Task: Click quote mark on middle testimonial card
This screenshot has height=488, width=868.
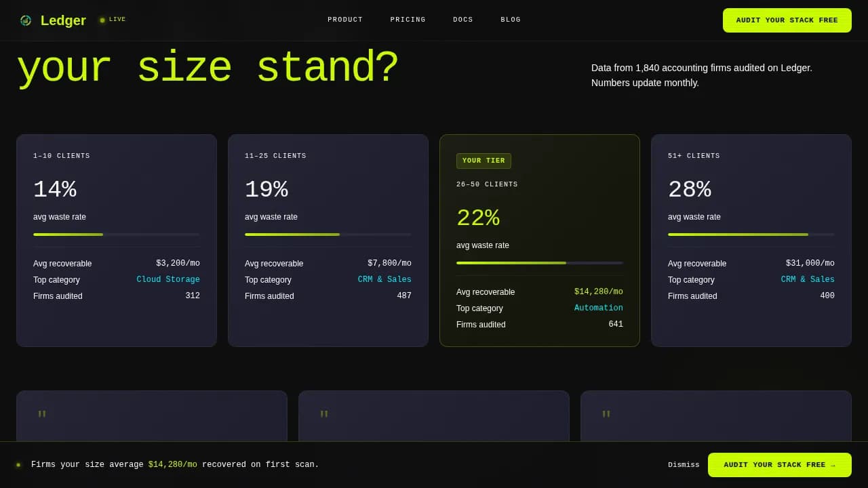Action: coord(324,415)
